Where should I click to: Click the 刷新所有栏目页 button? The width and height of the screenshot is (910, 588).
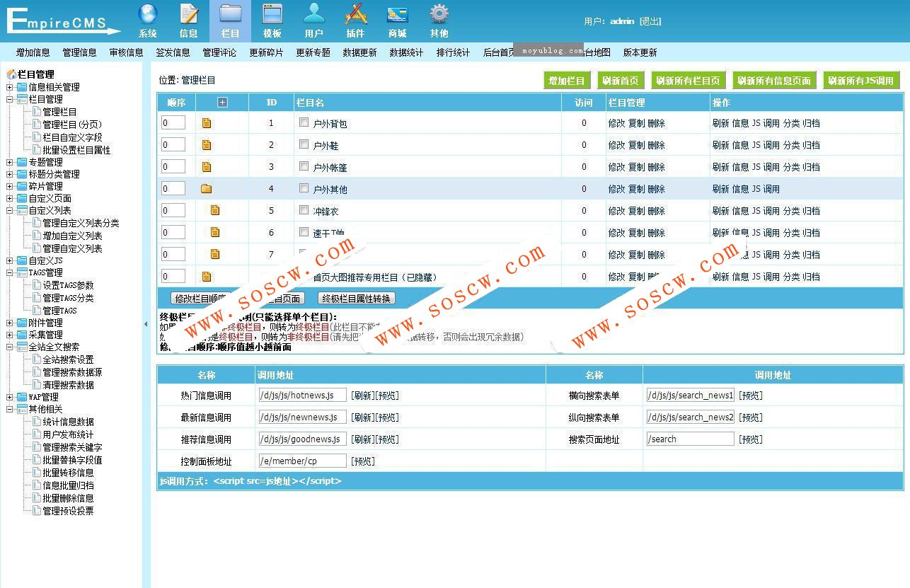[x=688, y=81]
